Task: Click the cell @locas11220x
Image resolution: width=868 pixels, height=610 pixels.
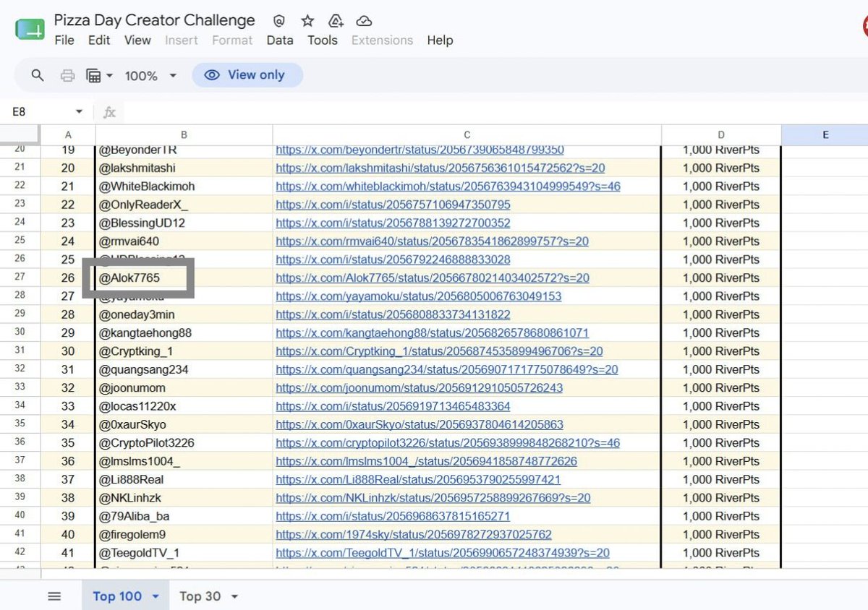Action: click(x=184, y=407)
